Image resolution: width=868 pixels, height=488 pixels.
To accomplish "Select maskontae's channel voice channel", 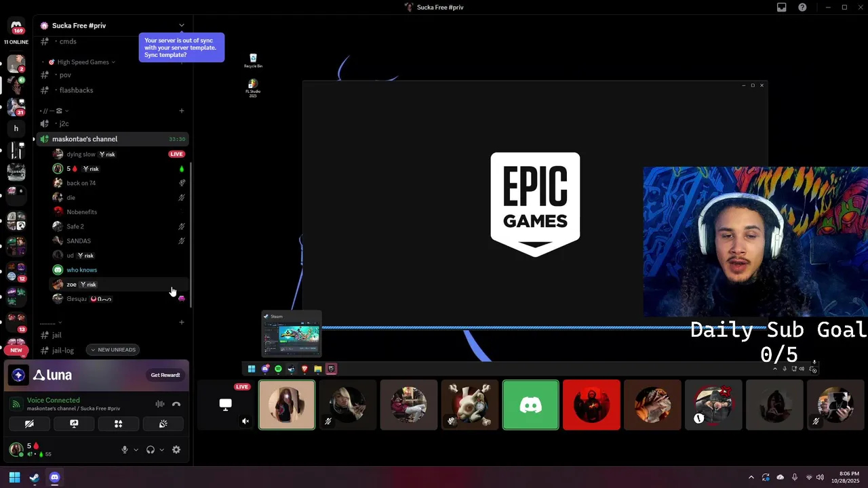I will tap(113, 139).
